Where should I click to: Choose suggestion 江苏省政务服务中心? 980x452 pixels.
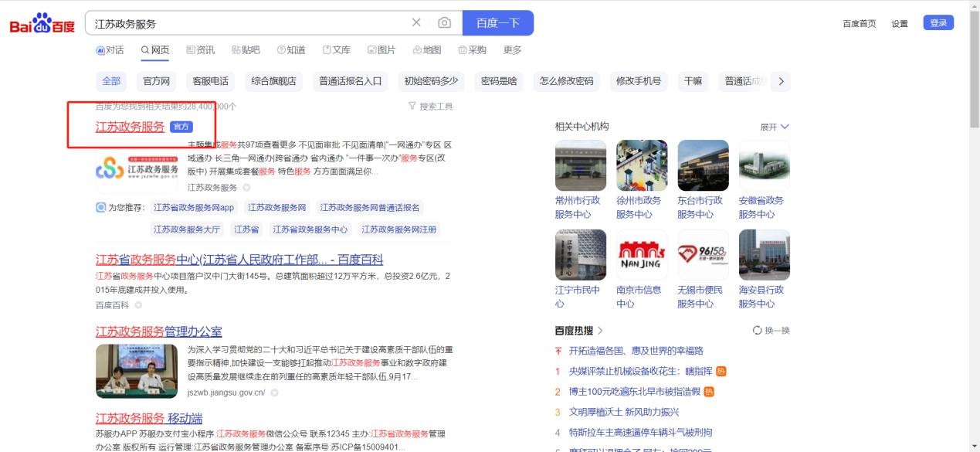pos(310,229)
